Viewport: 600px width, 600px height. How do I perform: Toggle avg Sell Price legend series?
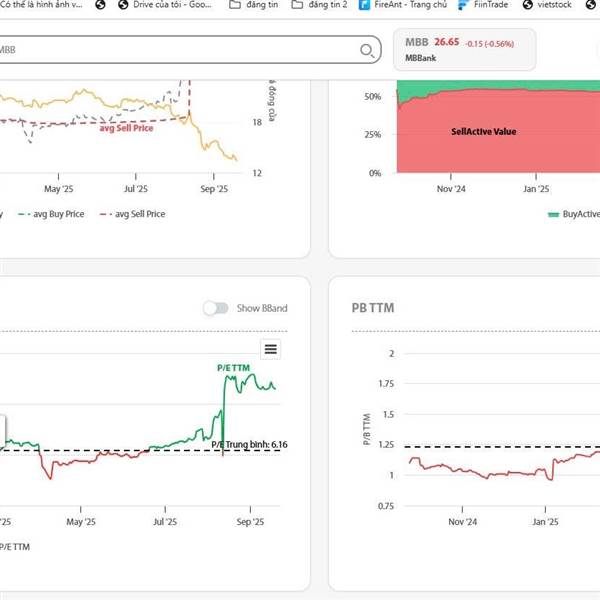click(132, 214)
